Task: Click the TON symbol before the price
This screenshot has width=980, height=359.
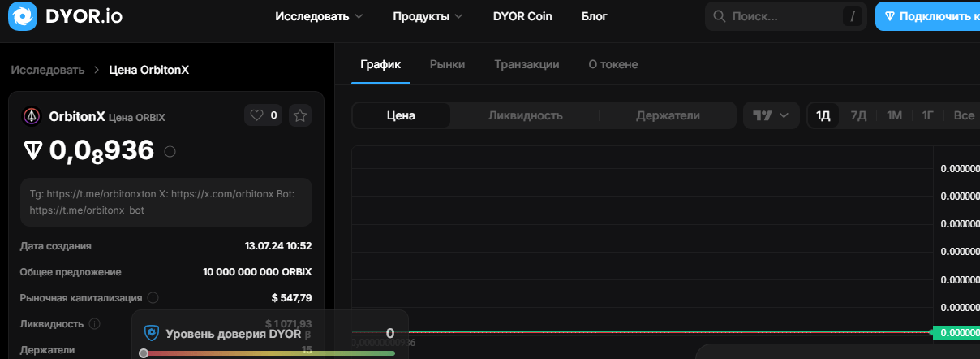Action: coord(33,150)
